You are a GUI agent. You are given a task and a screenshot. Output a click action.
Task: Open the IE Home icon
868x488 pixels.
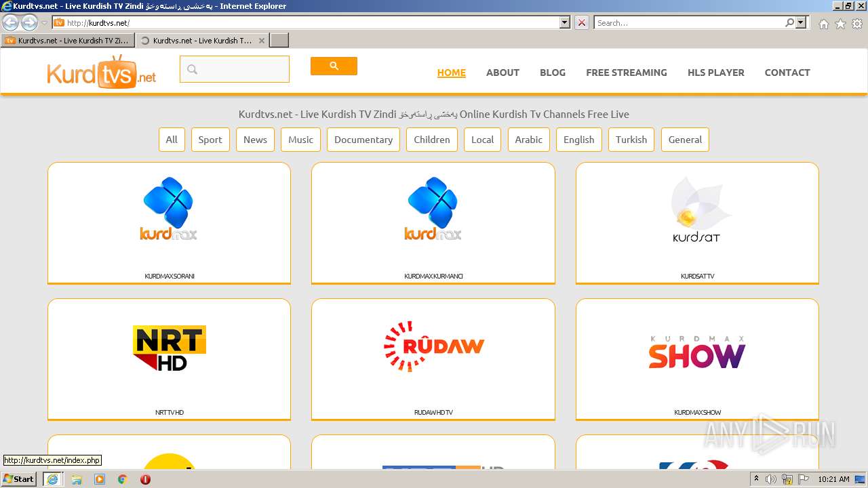tap(823, 24)
